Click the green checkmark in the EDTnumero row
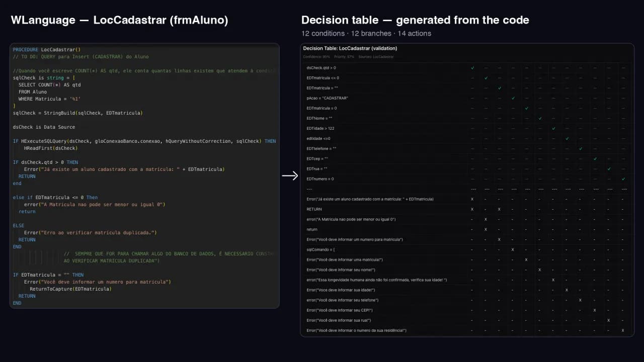 [623, 179]
